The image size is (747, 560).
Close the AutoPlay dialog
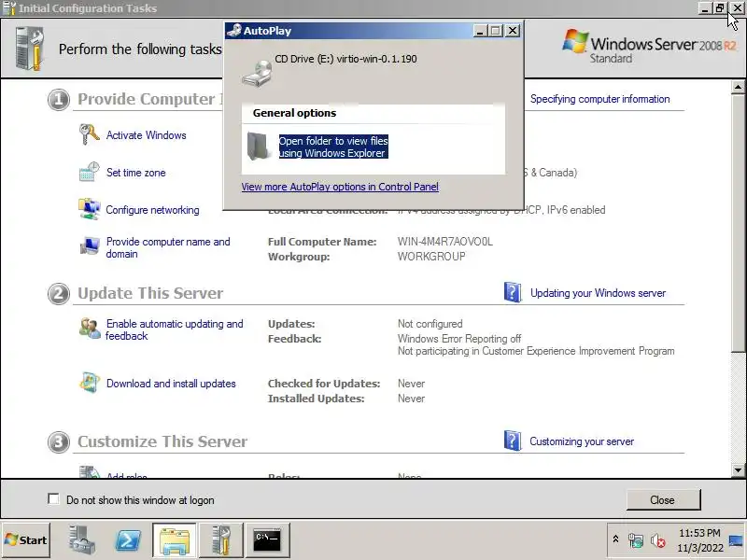click(512, 31)
